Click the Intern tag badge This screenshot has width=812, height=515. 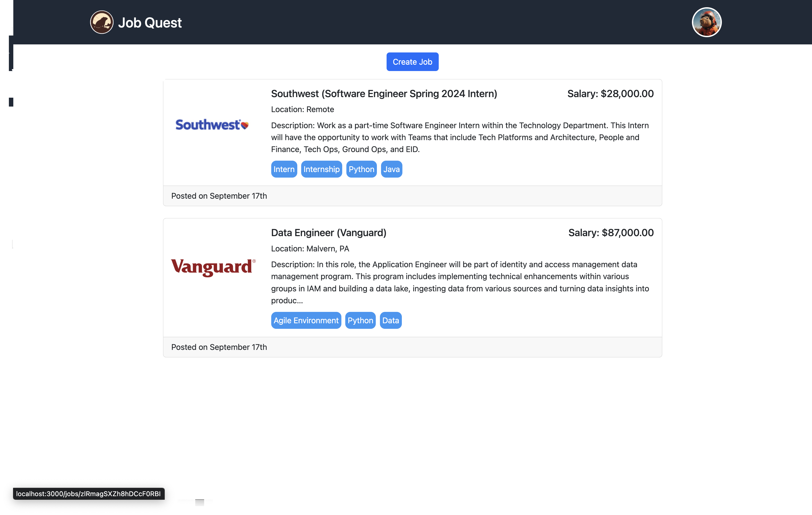tap(284, 170)
